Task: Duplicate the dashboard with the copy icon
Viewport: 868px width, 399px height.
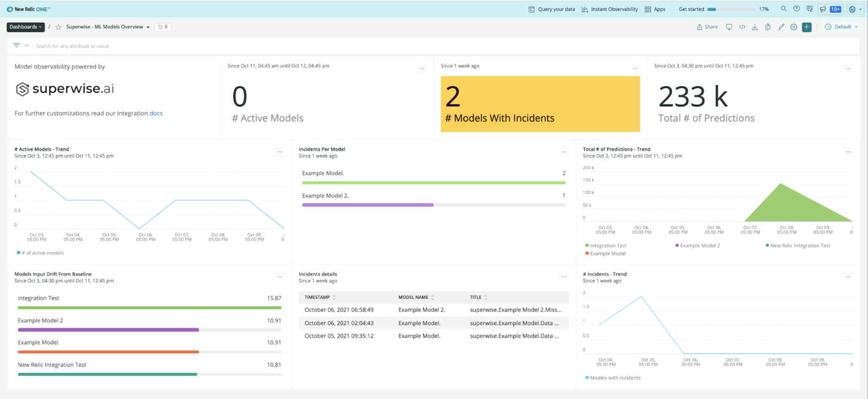Action: pyautogui.click(x=768, y=27)
